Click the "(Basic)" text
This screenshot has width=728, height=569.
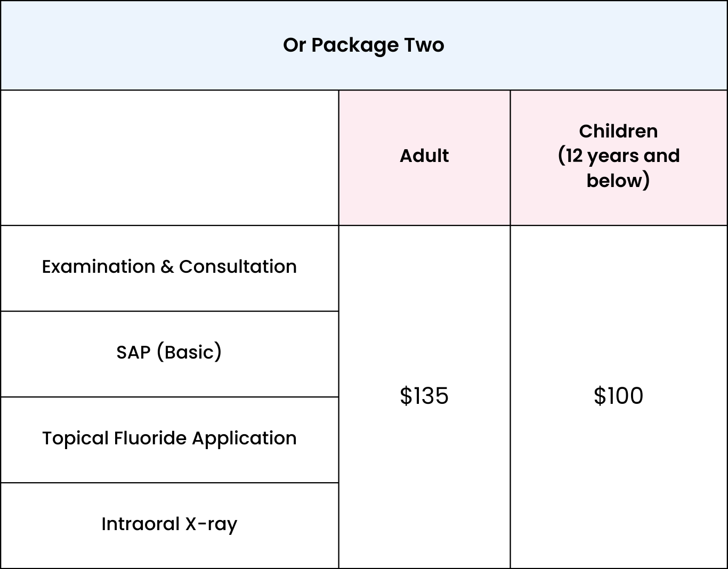point(189,352)
